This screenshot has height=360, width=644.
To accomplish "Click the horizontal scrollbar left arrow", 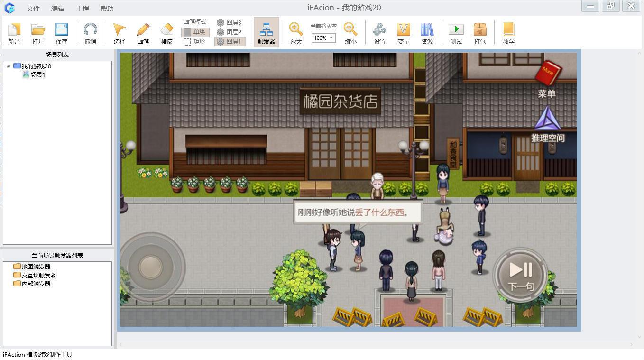I will coord(120,344).
